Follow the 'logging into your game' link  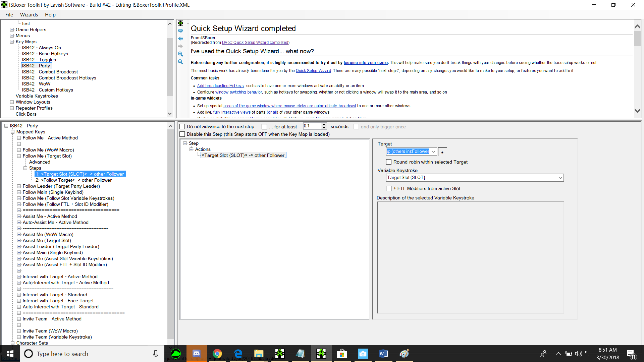[366, 63]
